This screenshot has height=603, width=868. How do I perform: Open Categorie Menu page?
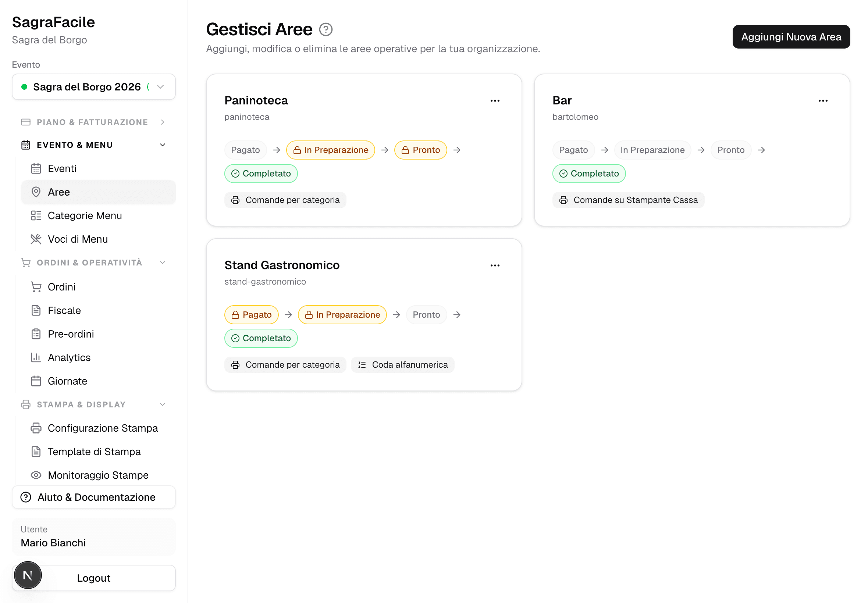[x=98, y=215]
